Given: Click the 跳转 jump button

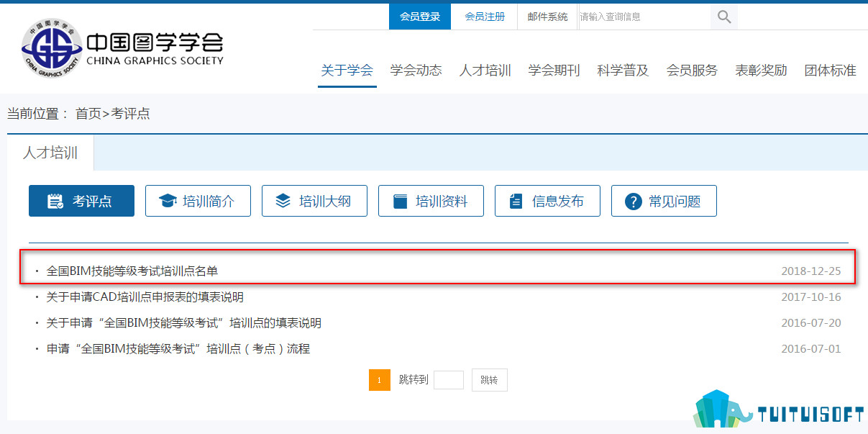Looking at the screenshot, I should 490,380.
